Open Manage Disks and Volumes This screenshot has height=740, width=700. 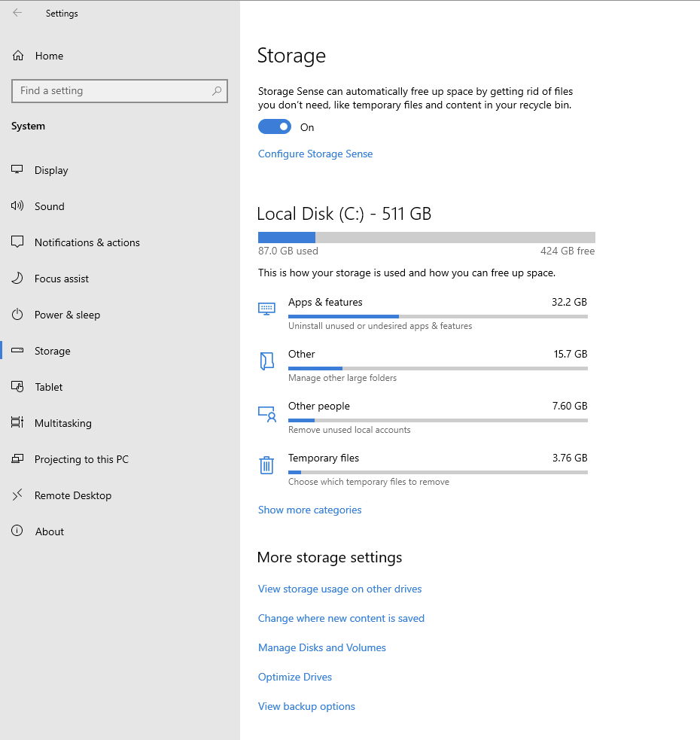(321, 647)
